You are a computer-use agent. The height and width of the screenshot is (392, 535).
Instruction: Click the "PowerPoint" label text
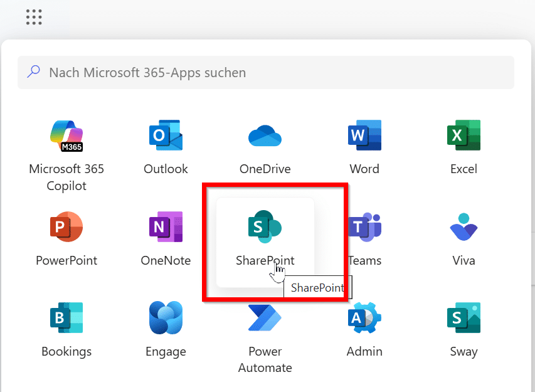66,261
